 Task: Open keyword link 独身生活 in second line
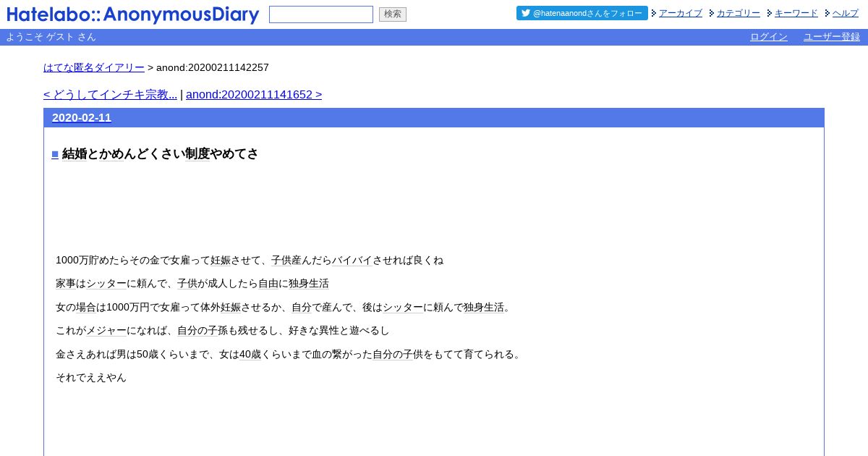tap(309, 284)
